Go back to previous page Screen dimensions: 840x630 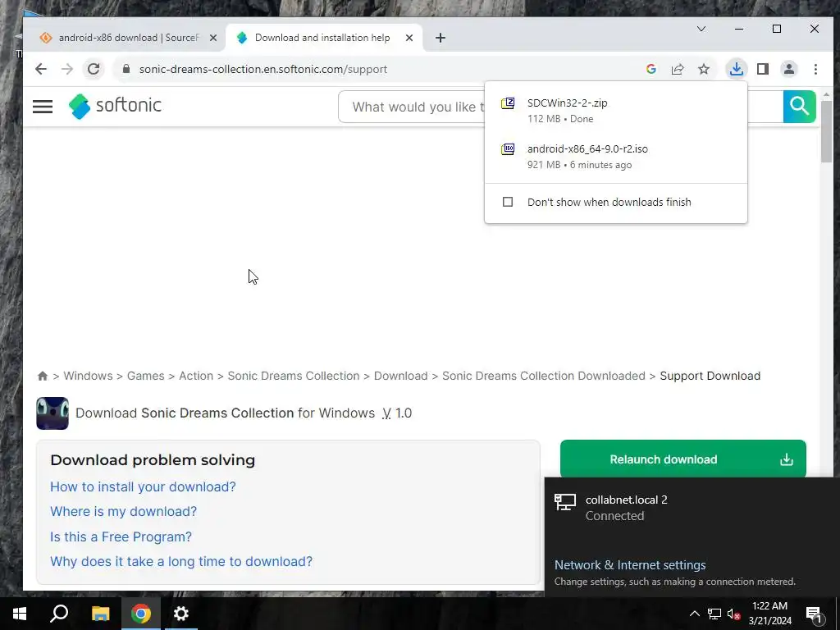coord(41,69)
